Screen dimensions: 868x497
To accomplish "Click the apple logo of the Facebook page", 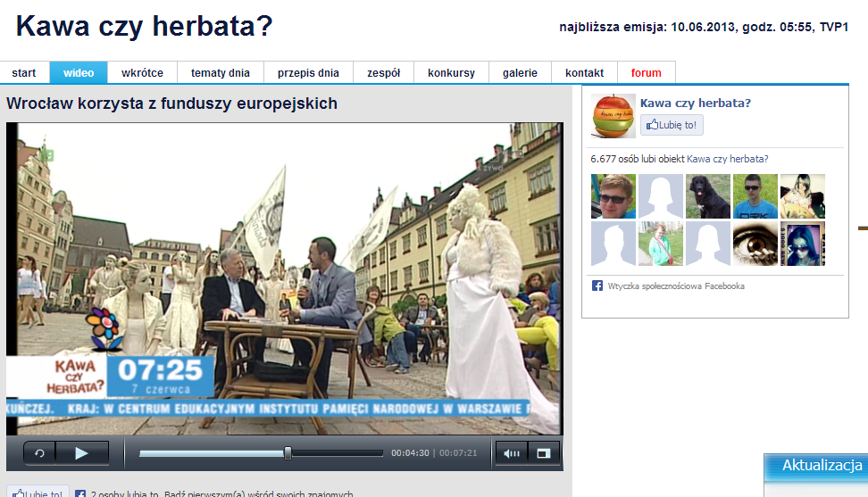I will click(613, 115).
